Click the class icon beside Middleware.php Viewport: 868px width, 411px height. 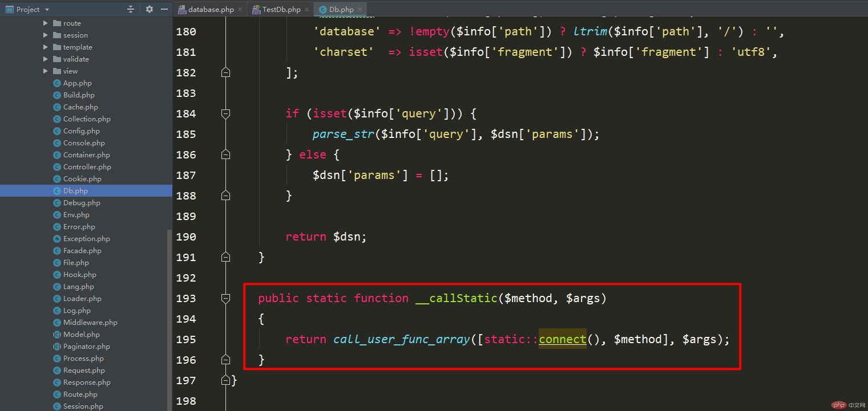(57, 323)
